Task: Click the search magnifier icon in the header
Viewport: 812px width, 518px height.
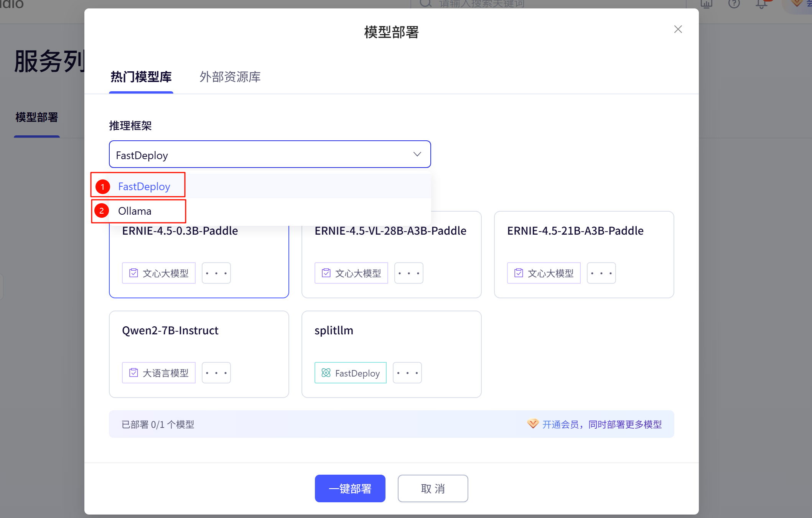Action: (425, 4)
